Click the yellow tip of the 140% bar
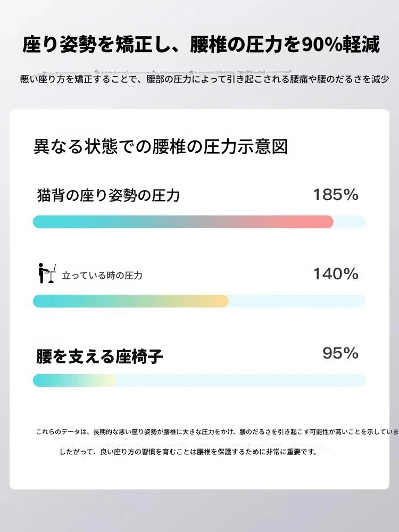 pyautogui.click(x=221, y=301)
